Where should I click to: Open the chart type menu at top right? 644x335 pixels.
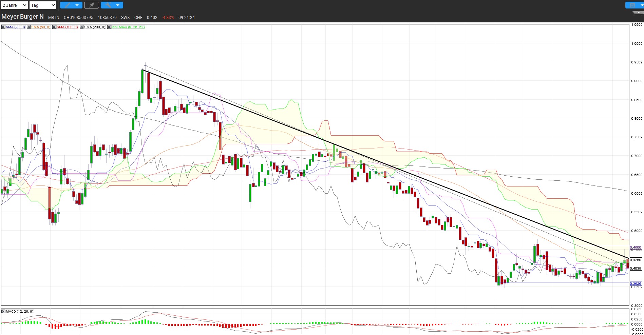click(634, 5)
